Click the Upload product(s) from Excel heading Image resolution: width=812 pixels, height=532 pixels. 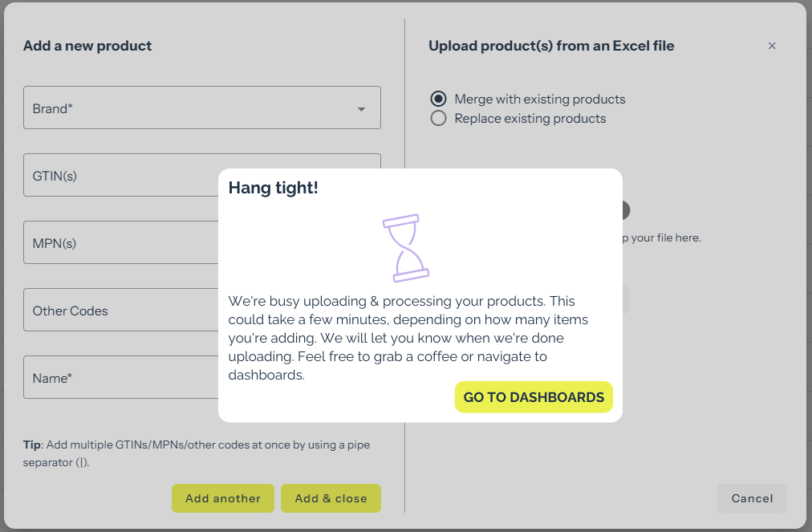551,46
